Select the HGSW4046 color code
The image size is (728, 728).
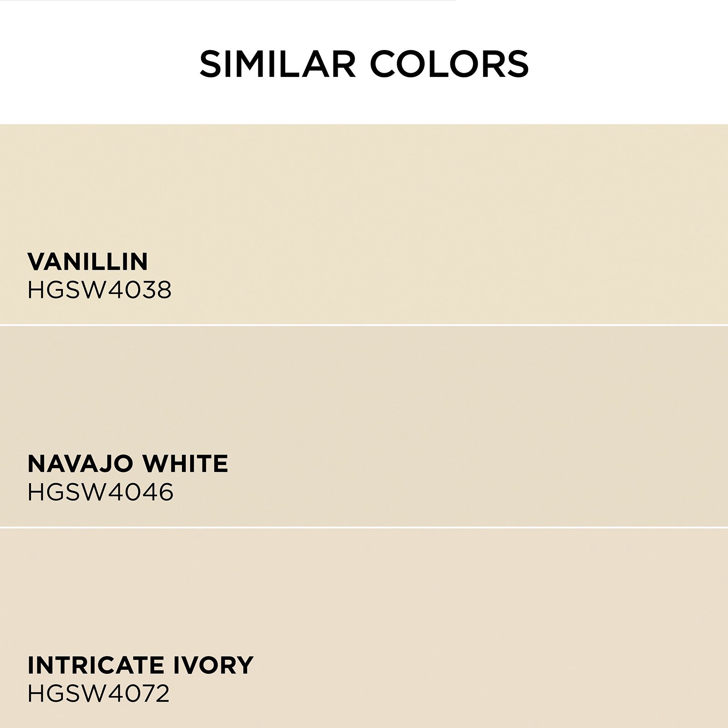(100, 492)
